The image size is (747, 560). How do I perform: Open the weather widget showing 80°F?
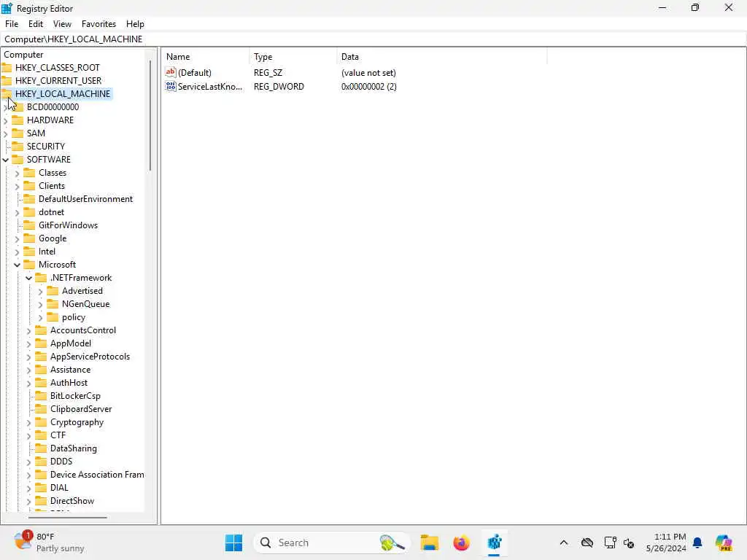coord(50,542)
